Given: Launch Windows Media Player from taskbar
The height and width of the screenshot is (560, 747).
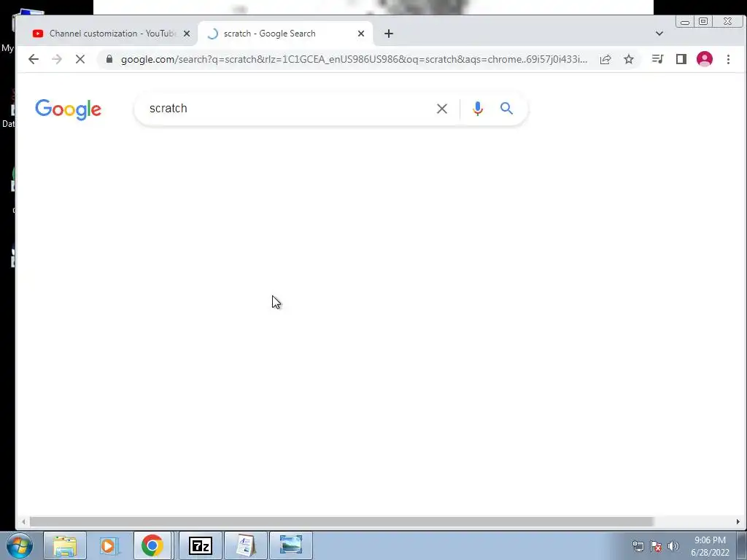Looking at the screenshot, I should 109,545.
